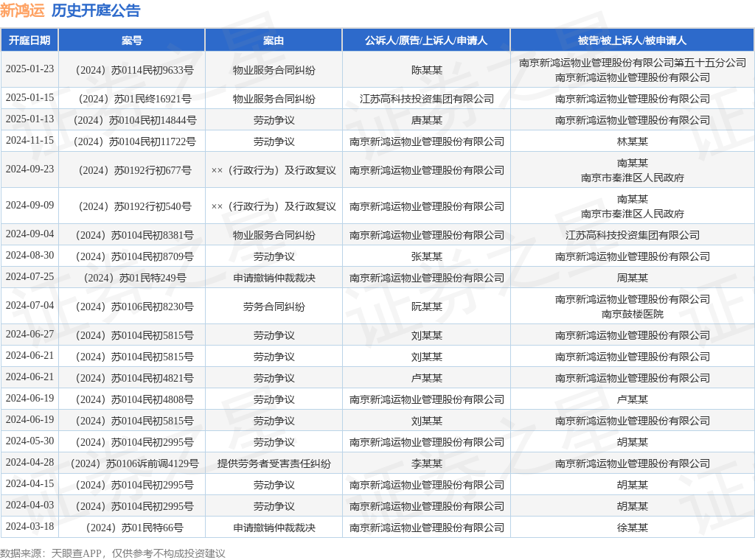Screen dimensions: 755x560
Task: Select plaintiff 张某某
Action: pos(427,257)
